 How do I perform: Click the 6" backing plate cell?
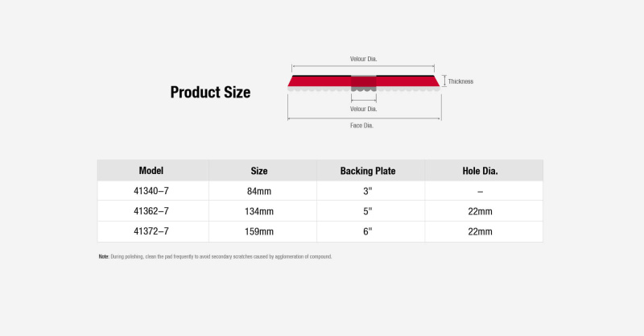(x=368, y=231)
